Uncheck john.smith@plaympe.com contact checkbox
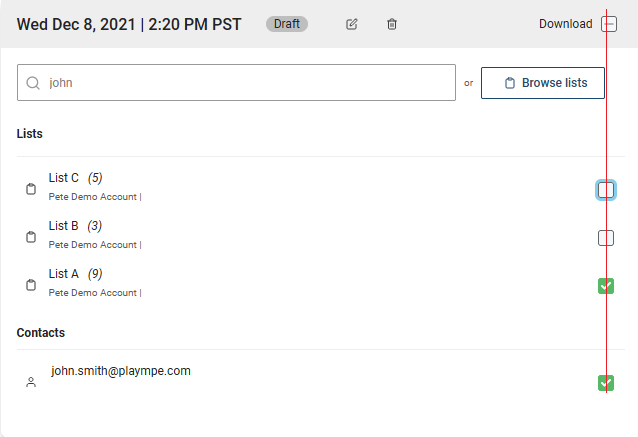The image size is (638, 437). click(606, 383)
